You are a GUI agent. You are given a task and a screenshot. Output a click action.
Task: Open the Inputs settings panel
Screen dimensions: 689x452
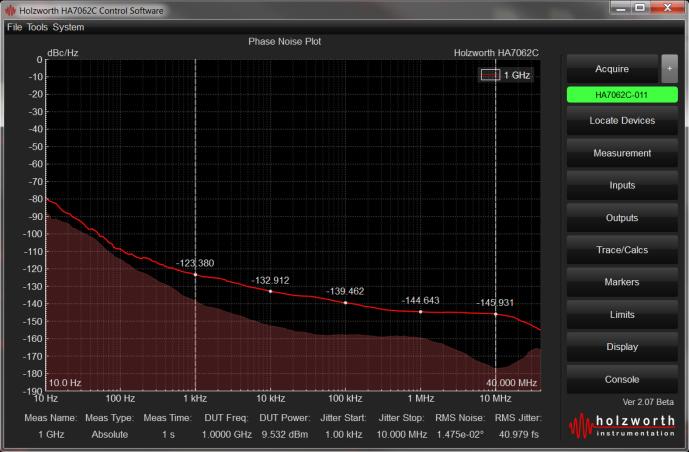click(x=621, y=185)
